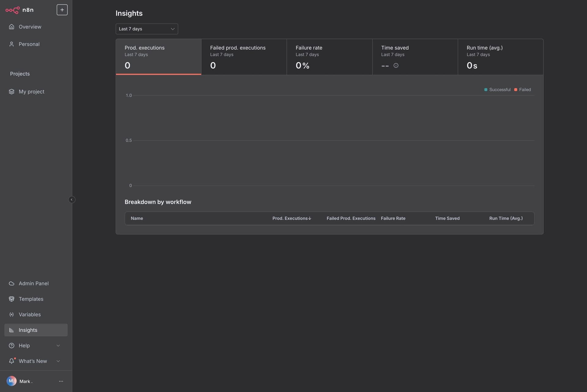The width and height of the screenshot is (587, 392).
Task: Sort by Failure Rate column
Action: 393,218
